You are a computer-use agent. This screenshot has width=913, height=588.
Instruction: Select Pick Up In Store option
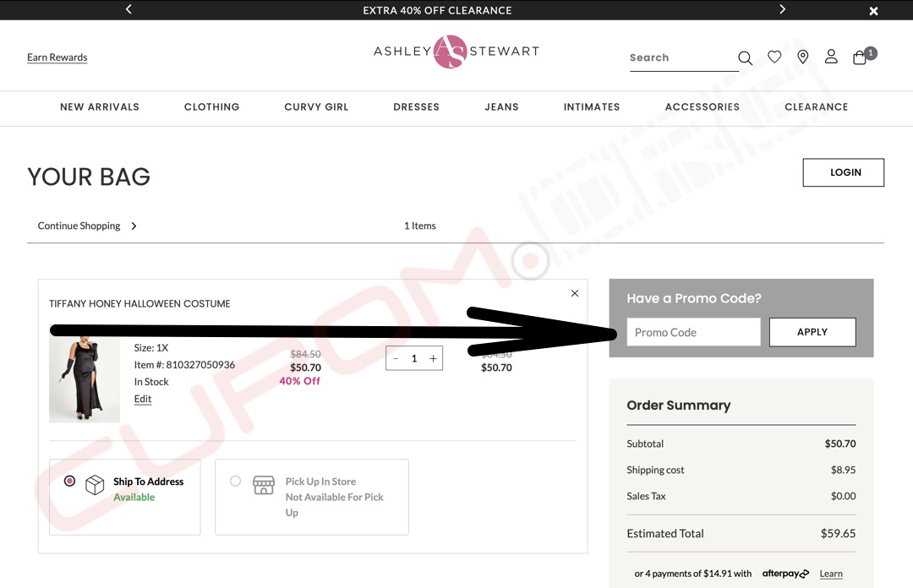(x=235, y=481)
